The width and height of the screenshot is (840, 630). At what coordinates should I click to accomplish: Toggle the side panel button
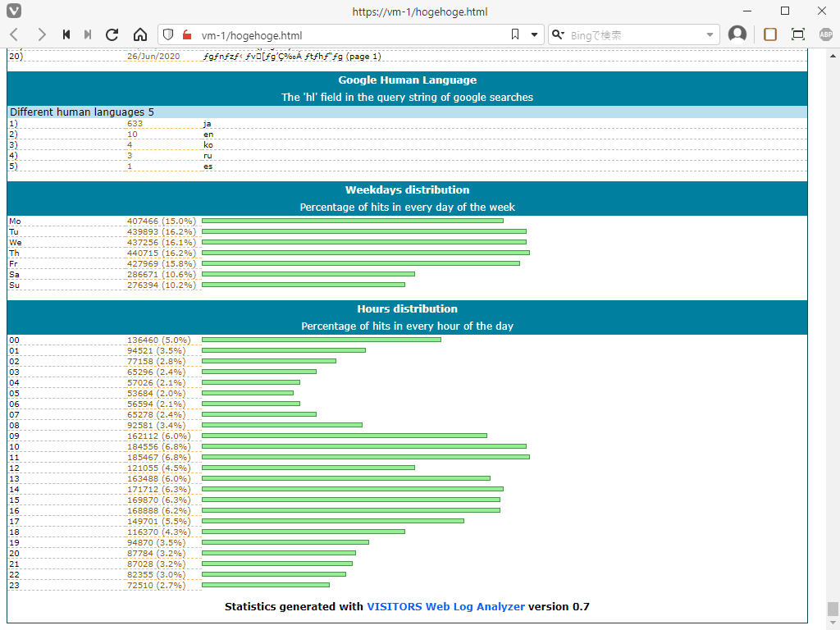(x=770, y=34)
